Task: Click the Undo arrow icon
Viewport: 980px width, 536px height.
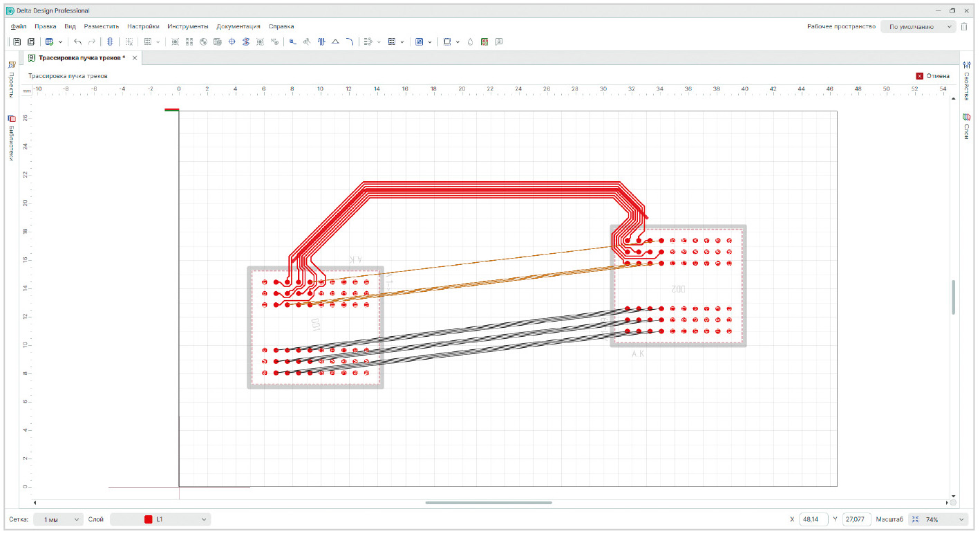Action: click(77, 42)
